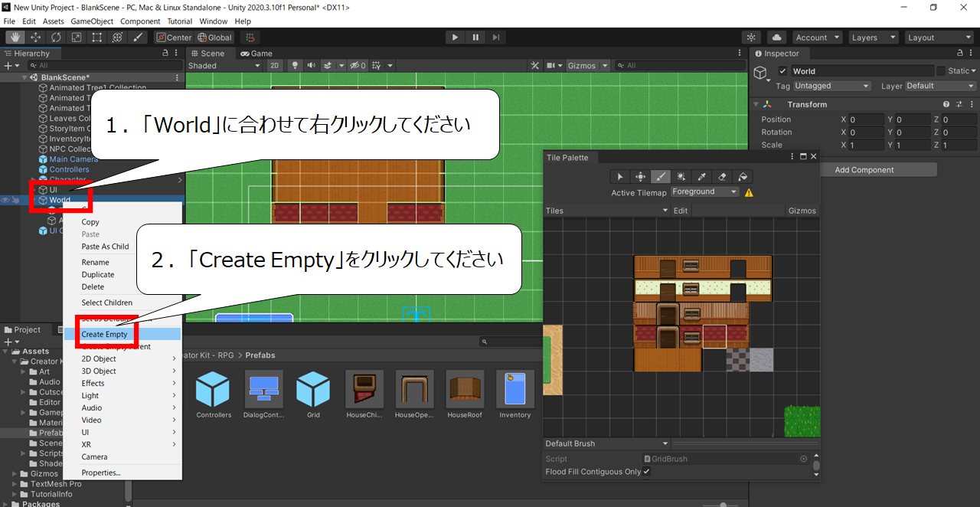Pick the Tile Palette eyedropper tool
The height and width of the screenshot is (507, 980).
click(702, 177)
